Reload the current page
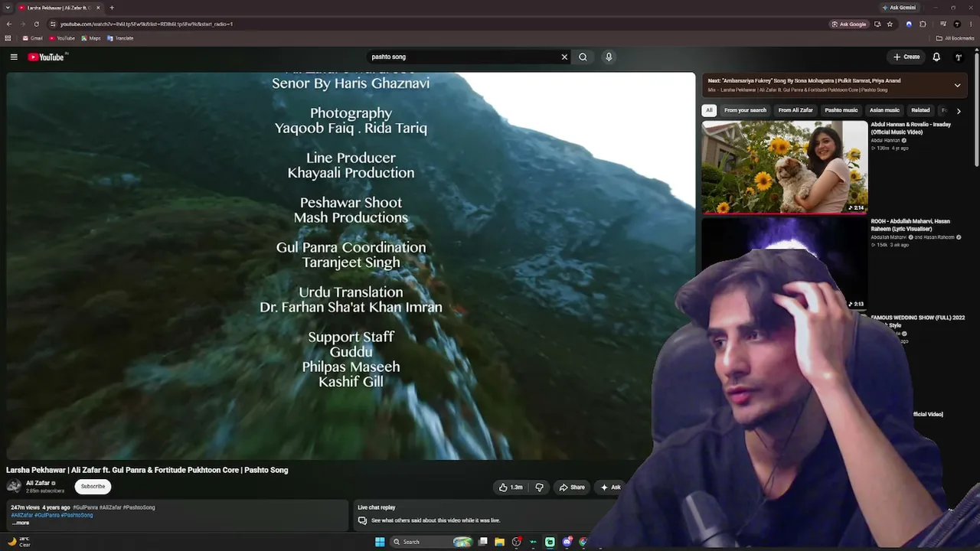This screenshot has width=980, height=551. [36, 24]
